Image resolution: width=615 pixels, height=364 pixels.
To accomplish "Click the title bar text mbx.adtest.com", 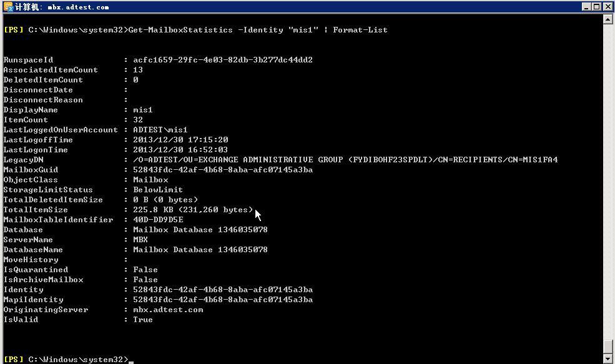I will click(78, 7).
